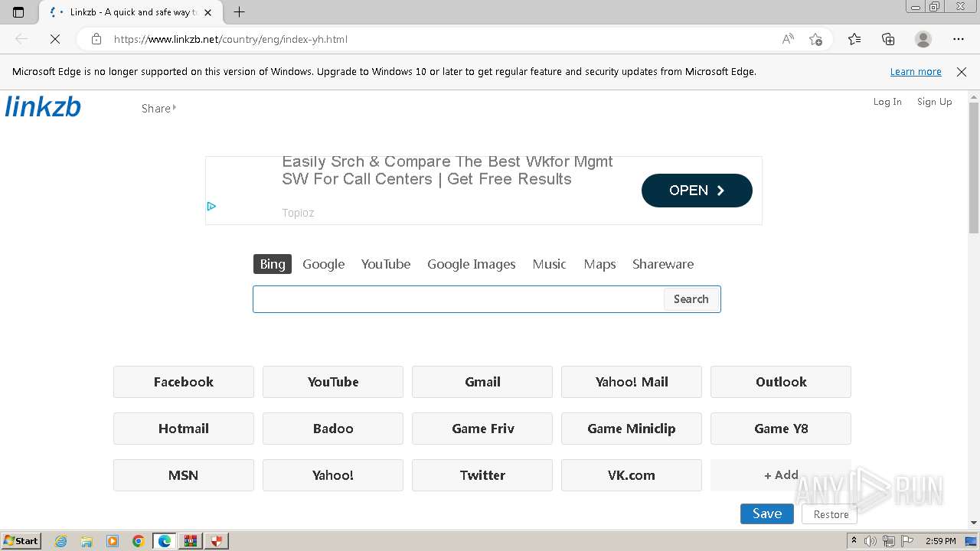
Task: Click the volume tray icon
Action: 871,541
